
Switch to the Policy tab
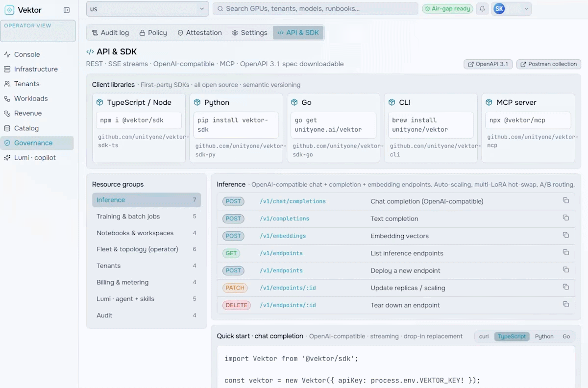[153, 33]
